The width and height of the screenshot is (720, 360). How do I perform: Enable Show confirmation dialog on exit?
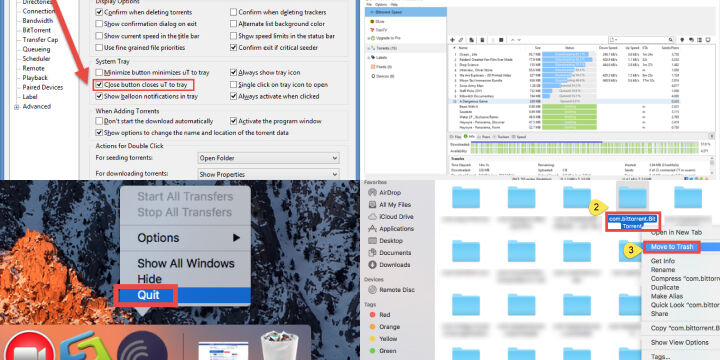pyautogui.click(x=99, y=24)
